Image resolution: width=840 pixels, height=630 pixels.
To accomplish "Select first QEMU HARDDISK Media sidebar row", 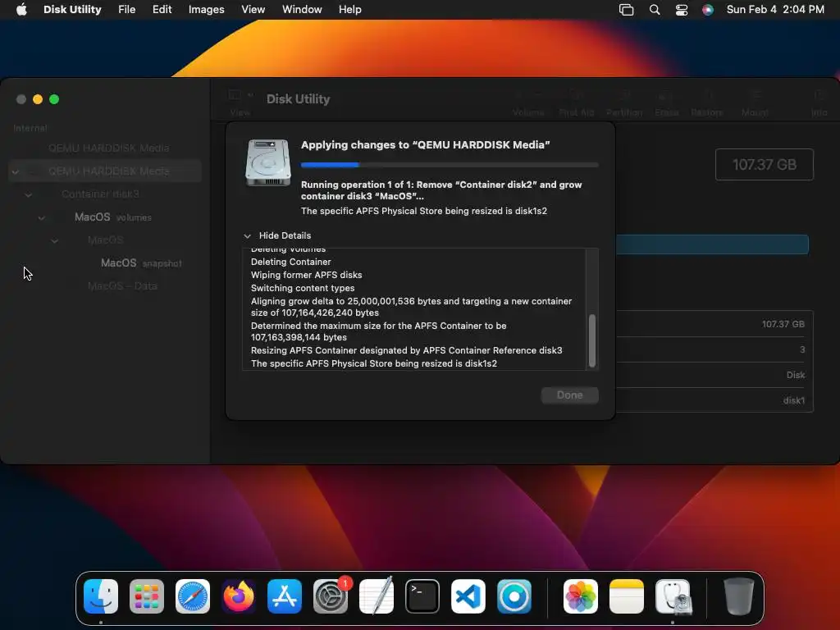I will [105, 148].
